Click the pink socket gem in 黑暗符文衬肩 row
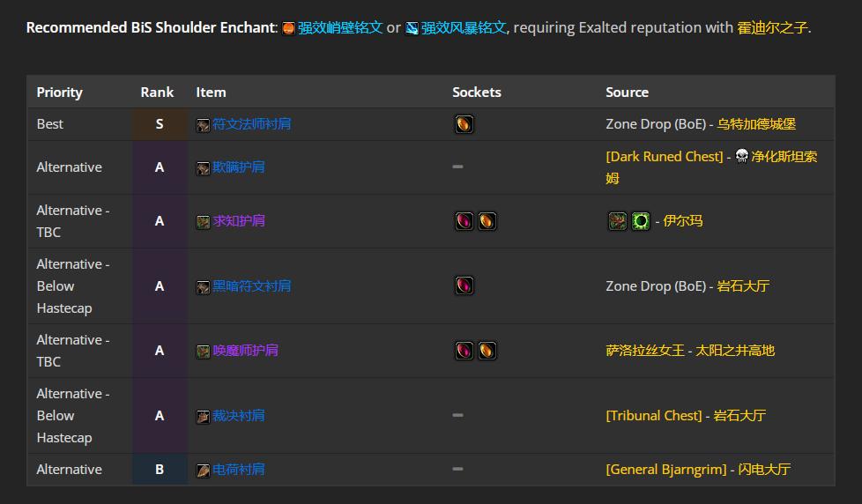 click(x=464, y=285)
